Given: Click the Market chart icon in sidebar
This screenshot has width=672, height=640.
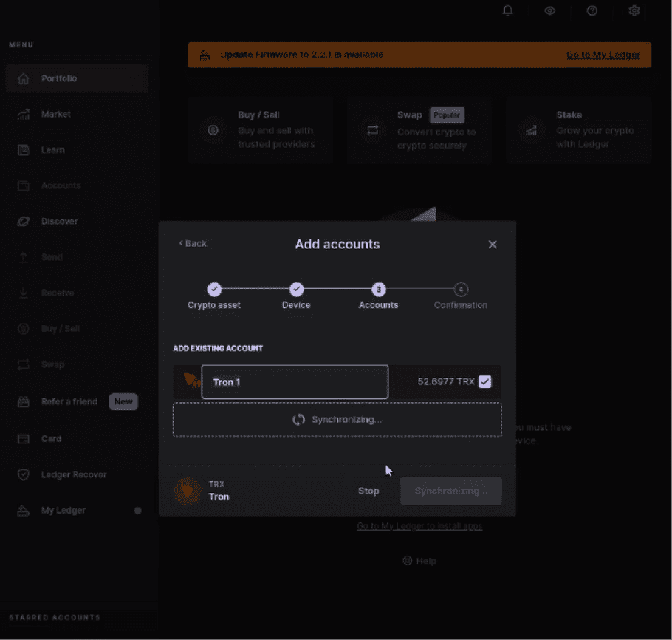Looking at the screenshot, I should 24,115.
